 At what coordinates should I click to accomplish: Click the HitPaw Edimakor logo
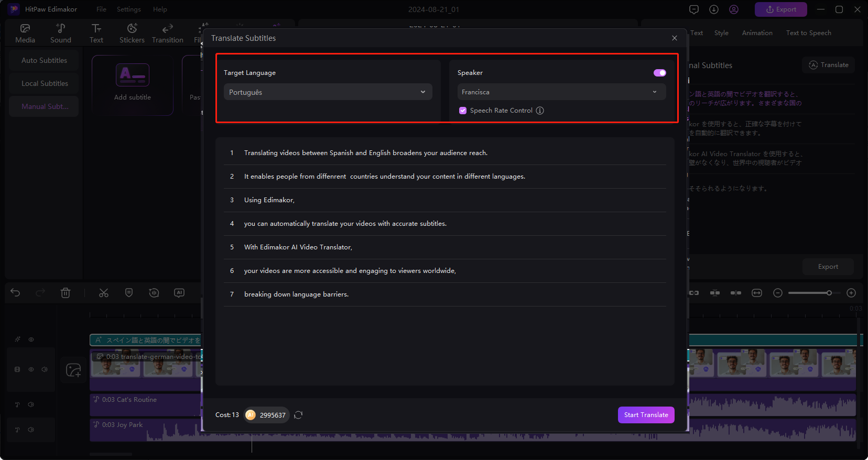pos(14,9)
